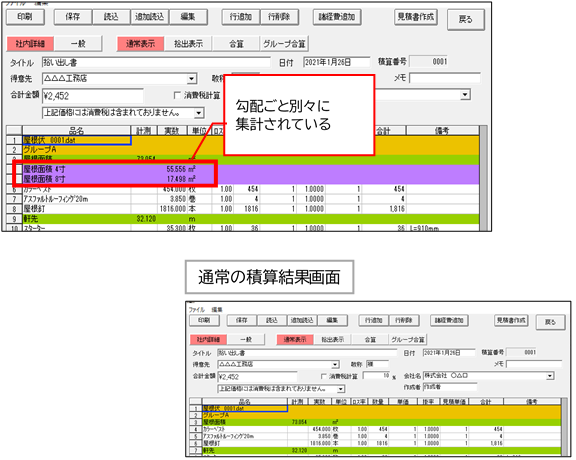This screenshot has width=576, height=460.
Task: Switch to 通常表示 in the red-callout window
Action: click(x=141, y=44)
